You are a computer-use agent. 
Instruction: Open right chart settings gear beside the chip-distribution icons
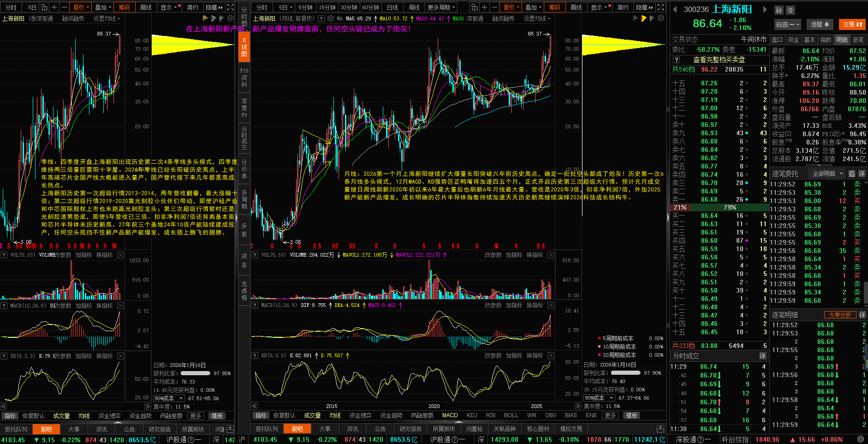pyautogui.click(x=661, y=18)
